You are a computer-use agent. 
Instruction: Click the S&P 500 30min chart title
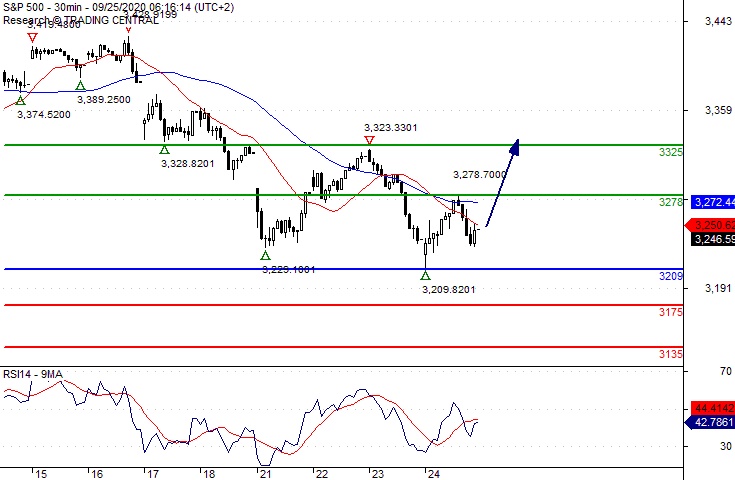coord(118,7)
